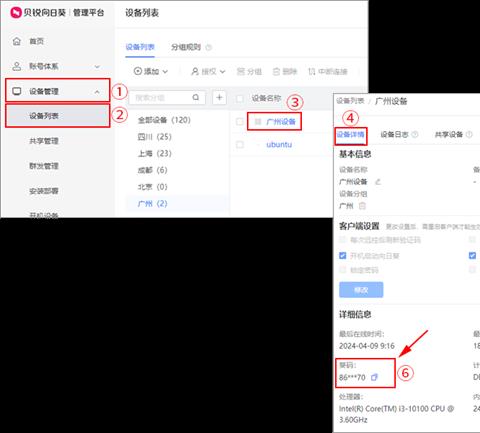Switch to 设备日志 tab
The height and width of the screenshot is (433, 480).
(394, 134)
